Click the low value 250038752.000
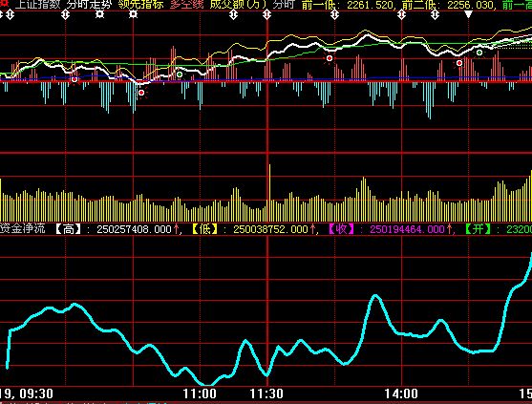 (270, 229)
